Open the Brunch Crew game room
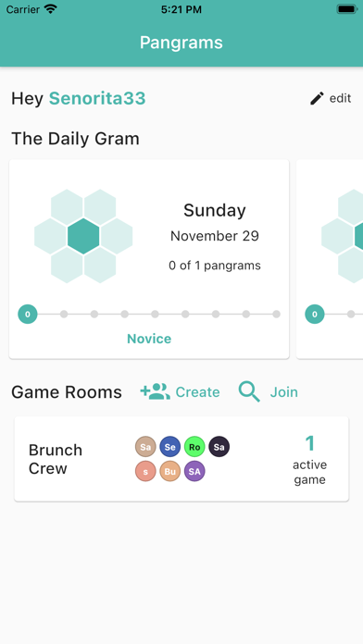Screen dimensions: 363x644 [181, 459]
